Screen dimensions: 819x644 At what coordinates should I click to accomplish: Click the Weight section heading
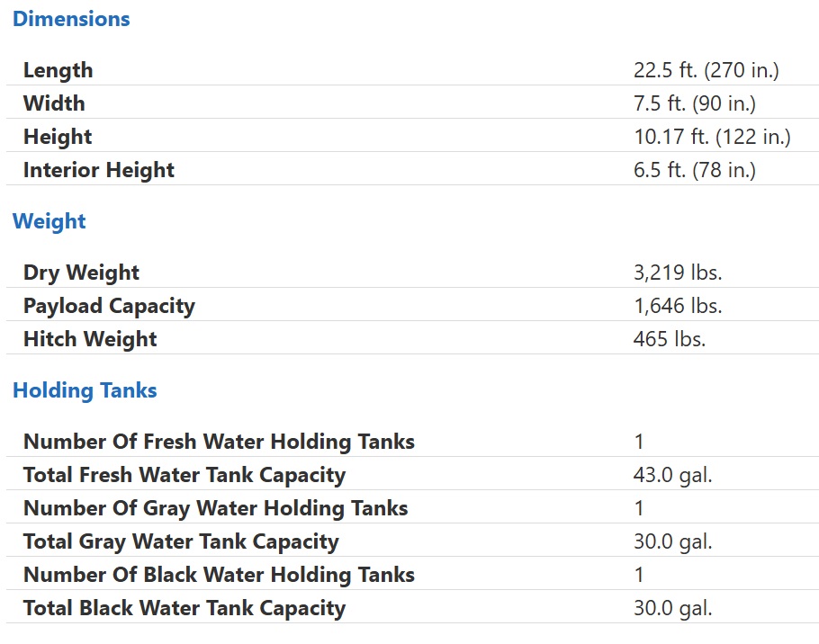pyautogui.click(x=49, y=221)
